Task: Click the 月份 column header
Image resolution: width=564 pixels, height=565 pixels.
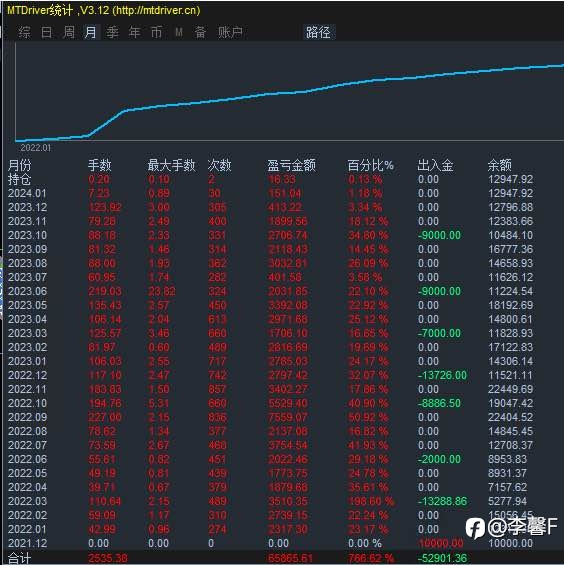Action: pyautogui.click(x=19, y=165)
